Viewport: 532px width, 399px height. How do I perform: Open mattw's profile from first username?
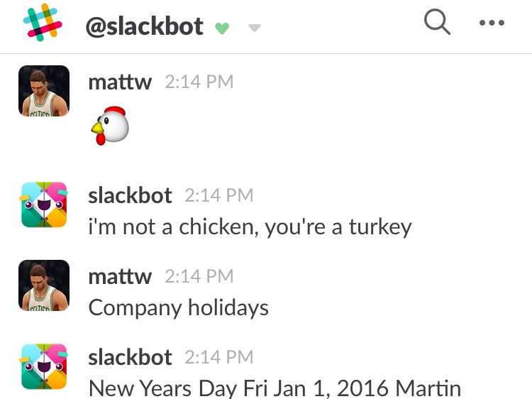tap(120, 82)
